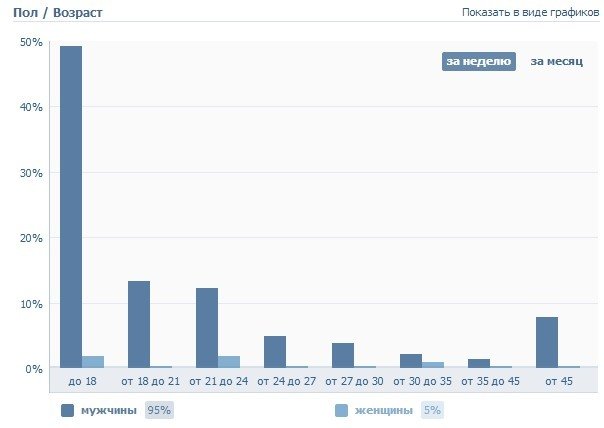Select the female bar for 'до 18'
The width and height of the screenshot is (604, 428).
93,362
